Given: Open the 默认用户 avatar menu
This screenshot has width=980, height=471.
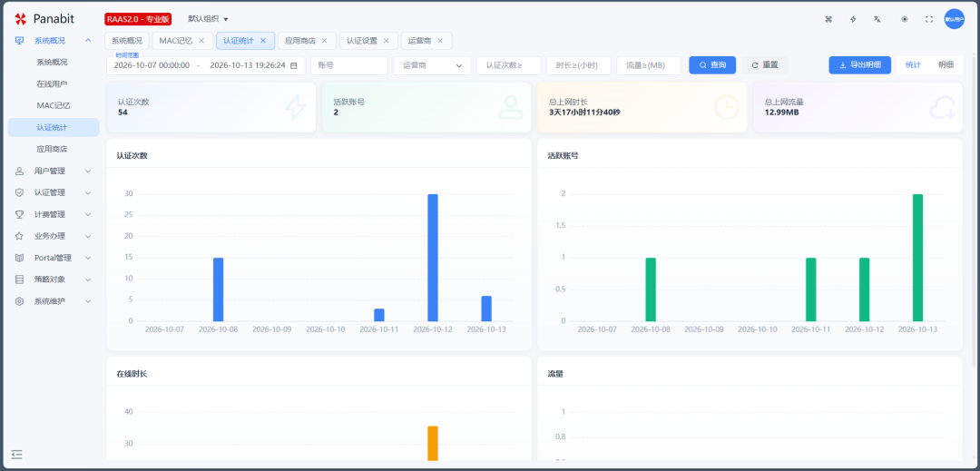Looking at the screenshot, I should (x=955, y=19).
